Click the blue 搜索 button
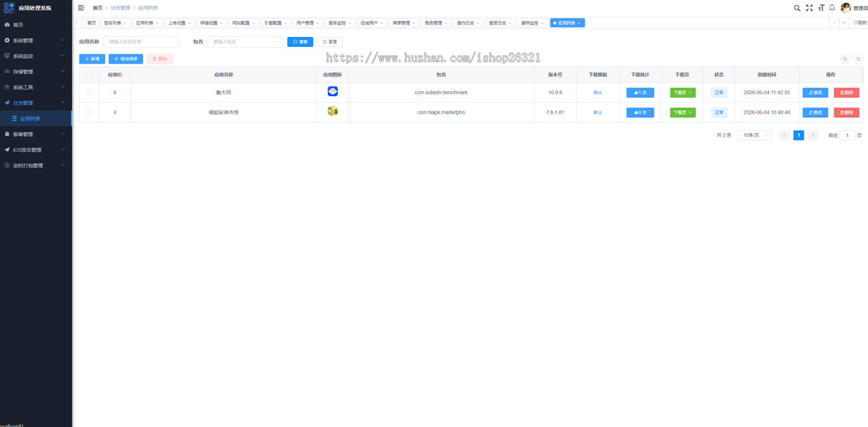Image resolution: width=868 pixels, height=427 pixels. coord(300,42)
